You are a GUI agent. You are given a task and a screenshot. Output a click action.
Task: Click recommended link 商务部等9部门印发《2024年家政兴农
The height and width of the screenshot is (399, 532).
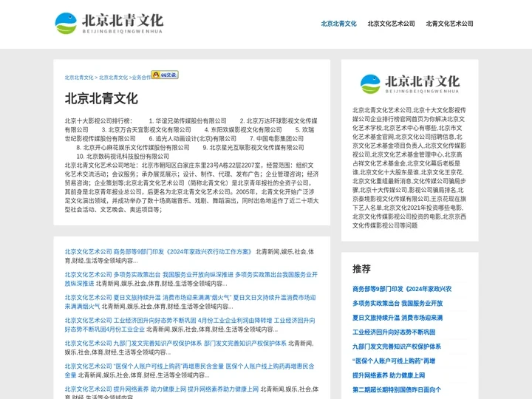tap(402, 289)
